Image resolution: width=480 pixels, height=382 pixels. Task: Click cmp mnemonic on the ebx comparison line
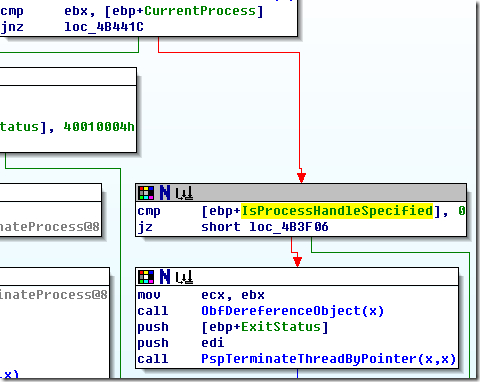(12, 12)
